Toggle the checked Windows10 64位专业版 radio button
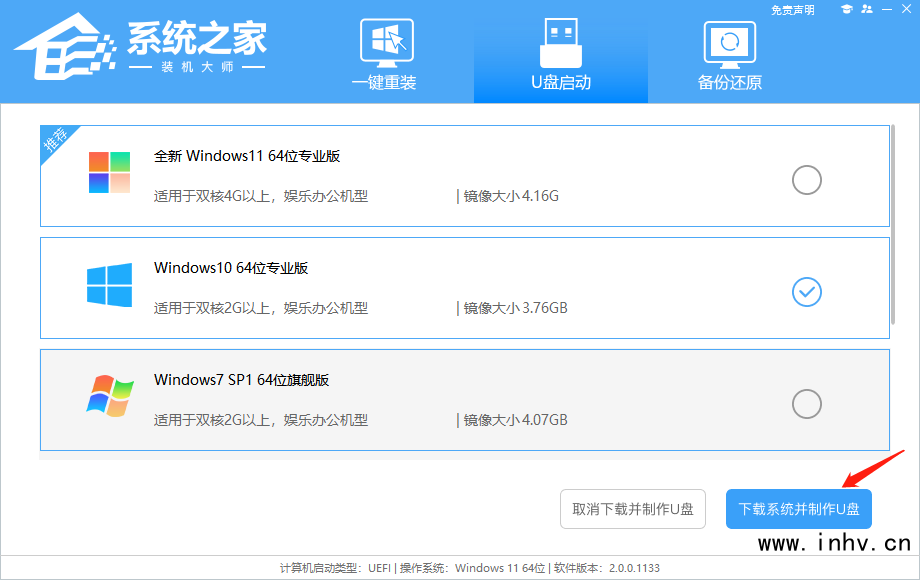The height and width of the screenshot is (580, 920). (806, 292)
